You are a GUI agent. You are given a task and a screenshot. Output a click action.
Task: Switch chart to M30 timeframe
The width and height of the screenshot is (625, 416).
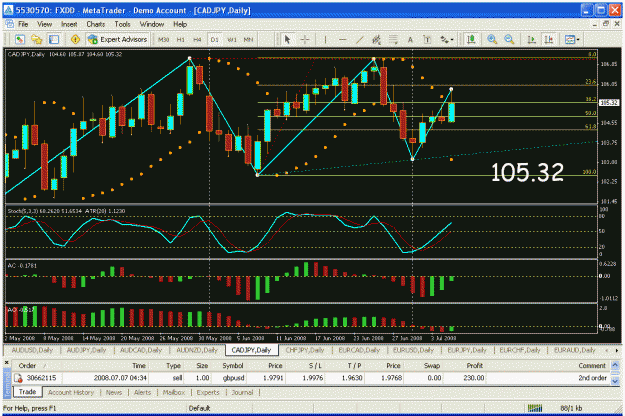pyautogui.click(x=163, y=40)
